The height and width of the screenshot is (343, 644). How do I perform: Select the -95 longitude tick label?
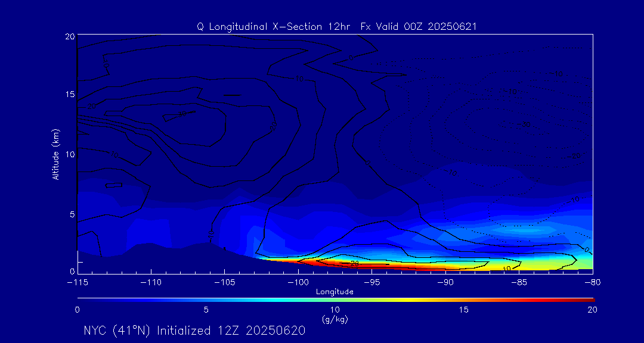(371, 283)
